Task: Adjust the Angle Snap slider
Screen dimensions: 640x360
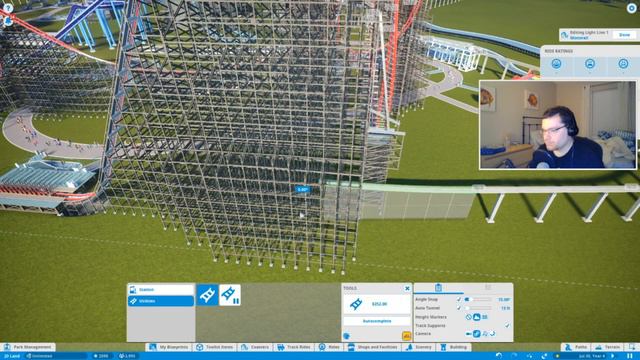Action: (x=478, y=300)
